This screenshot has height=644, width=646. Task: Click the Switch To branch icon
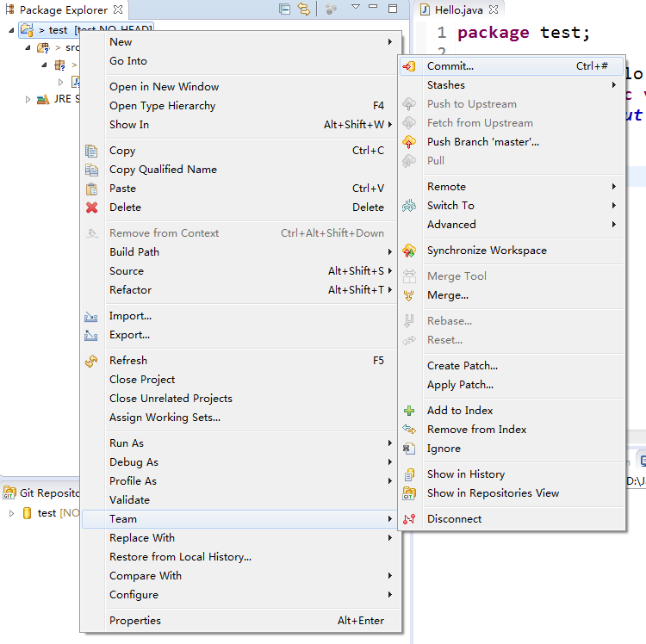(x=410, y=206)
